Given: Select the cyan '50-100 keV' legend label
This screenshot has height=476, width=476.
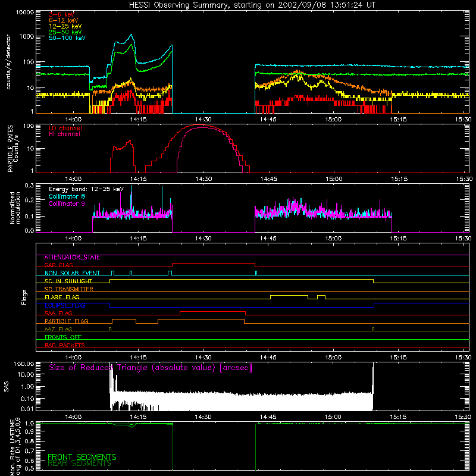Looking at the screenshot, I should [x=67, y=38].
